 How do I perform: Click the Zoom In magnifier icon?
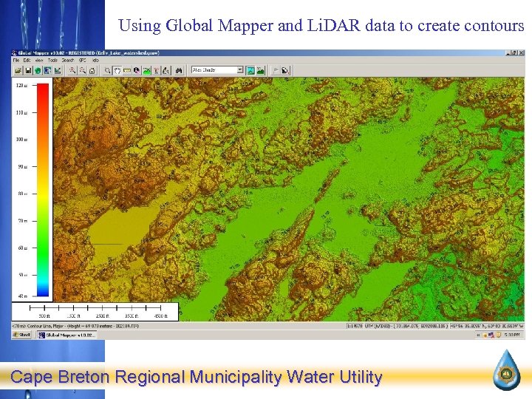pyautogui.click(x=72, y=71)
